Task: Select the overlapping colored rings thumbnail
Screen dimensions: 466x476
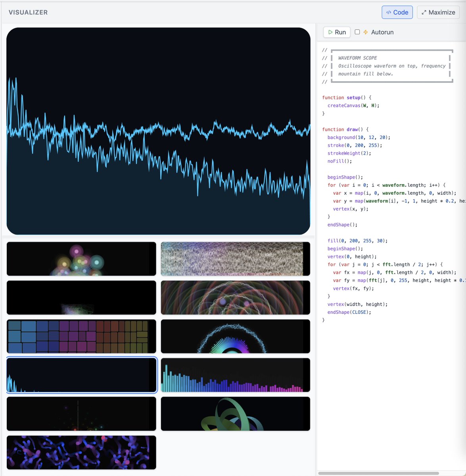Action: (x=236, y=297)
